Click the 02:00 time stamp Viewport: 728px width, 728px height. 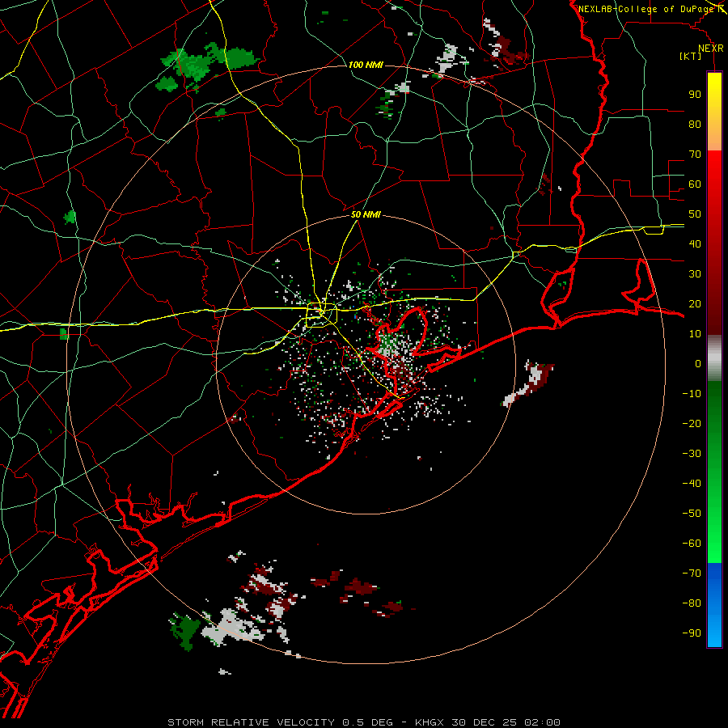(542, 722)
